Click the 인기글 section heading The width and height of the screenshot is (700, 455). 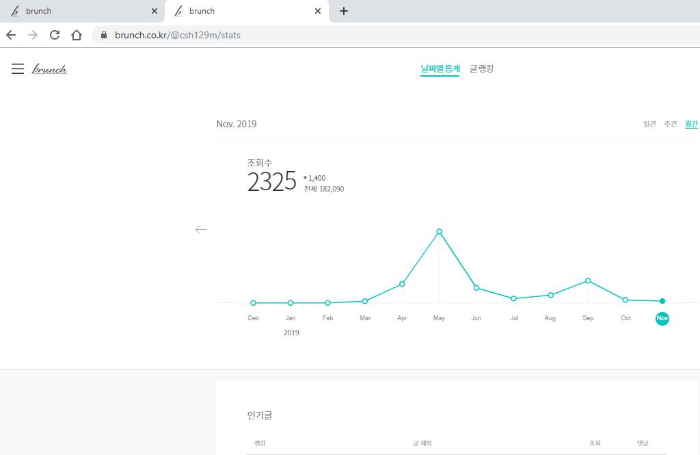click(259, 415)
